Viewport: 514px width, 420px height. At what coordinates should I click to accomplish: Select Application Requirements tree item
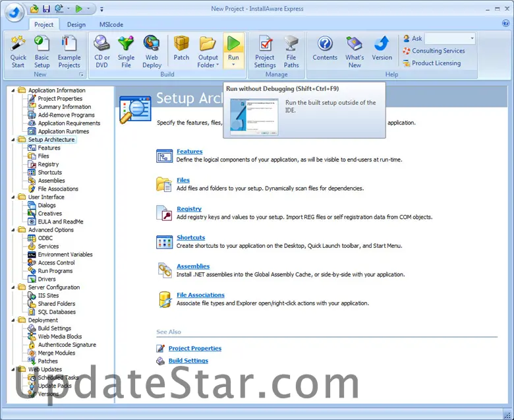pyautogui.click(x=69, y=123)
